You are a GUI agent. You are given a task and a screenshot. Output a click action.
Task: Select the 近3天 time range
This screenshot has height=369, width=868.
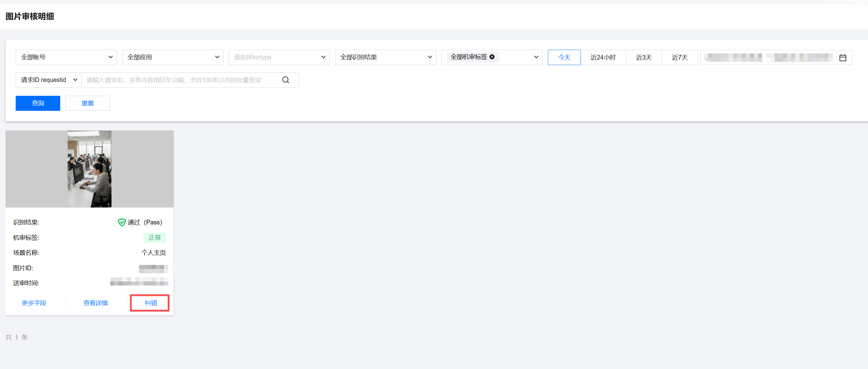click(x=643, y=57)
